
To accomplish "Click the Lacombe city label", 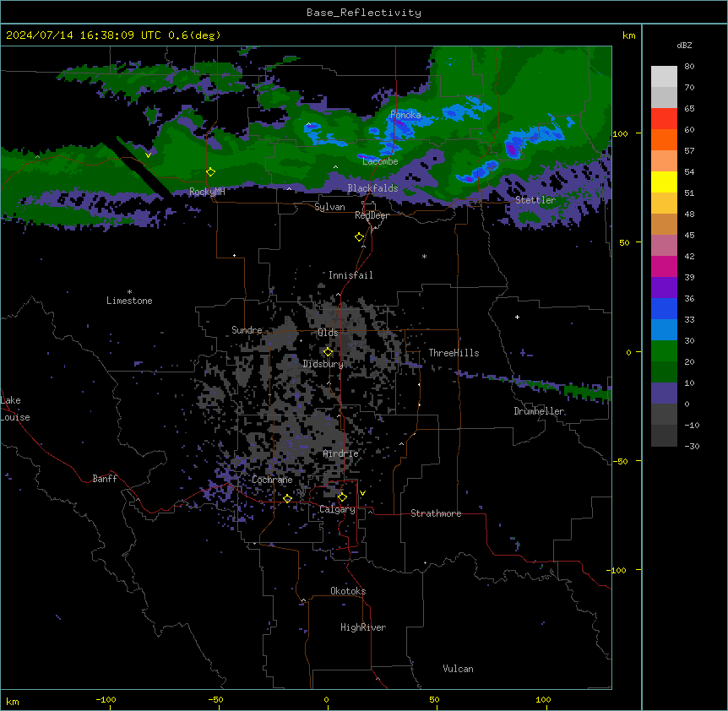I will point(380,161).
